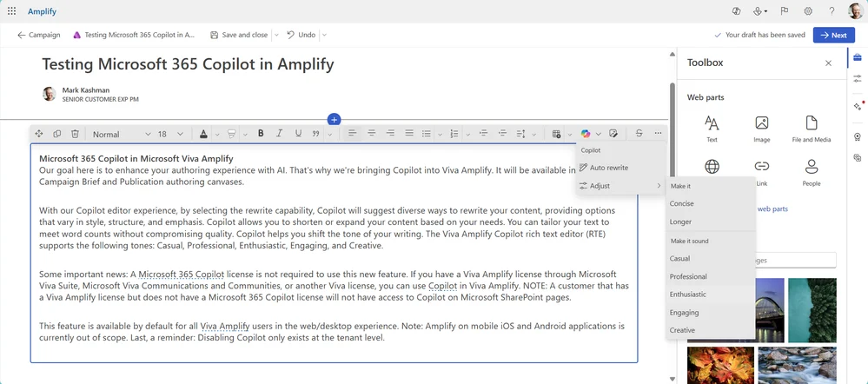The image size is (868, 384).
Task: Toggle underline formatting
Action: point(298,134)
